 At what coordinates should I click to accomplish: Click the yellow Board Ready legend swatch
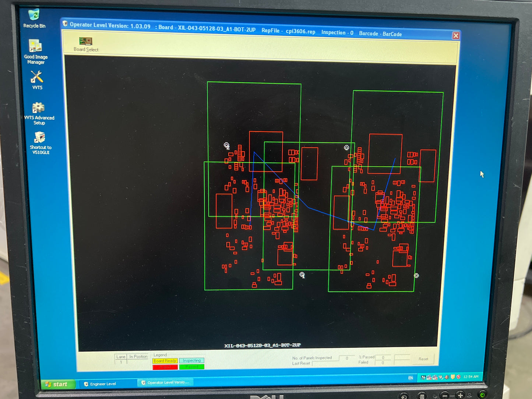click(165, 361)
